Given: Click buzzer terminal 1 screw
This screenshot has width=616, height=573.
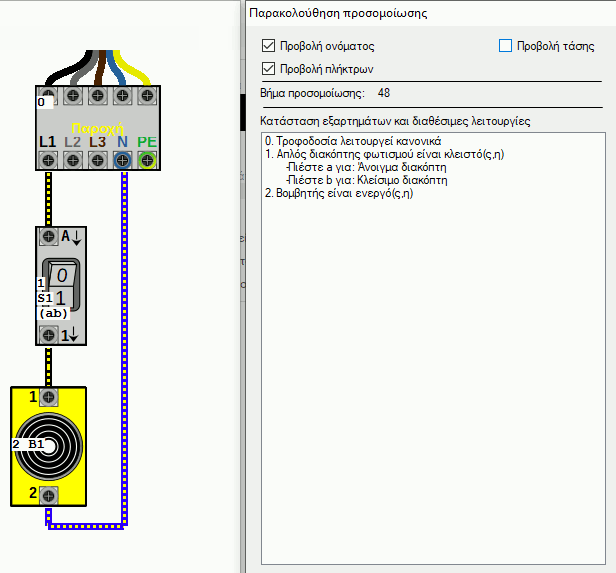Looking at the screenshot, I should tap(47, 397).
